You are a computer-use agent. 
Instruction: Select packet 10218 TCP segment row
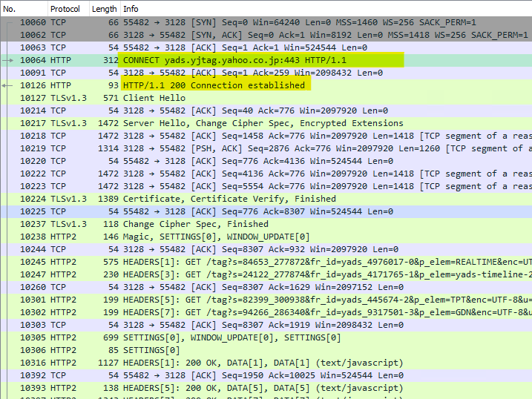pos(266,136)
